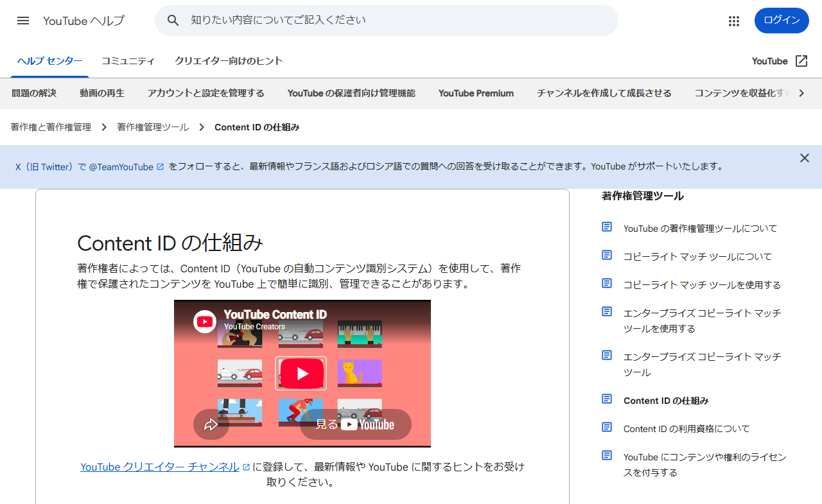Viewport: 822px width, 504px height.
Task: Open YouTube にコンテンツや権利のライセンスを付与する article
Action: pyautogui.click(x=705, y=464)
